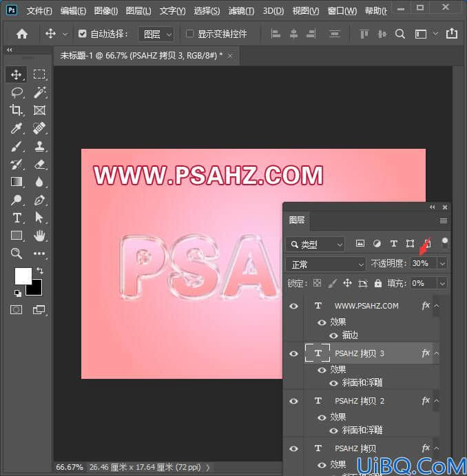Collapse effects of PSAHZ 拷贝 3 layer
The width and height of the screenshot is (467, 476).
[x=437, y=353]
